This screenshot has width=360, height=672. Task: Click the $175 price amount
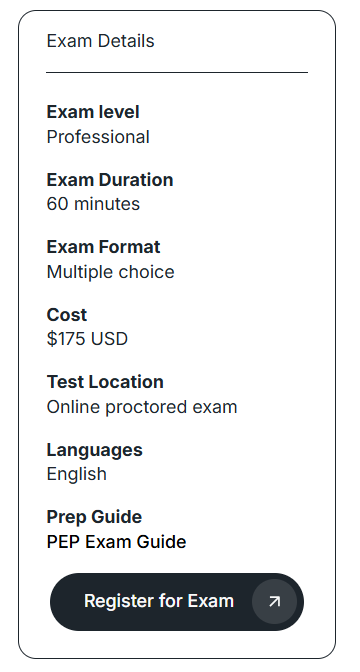point(64,339)
